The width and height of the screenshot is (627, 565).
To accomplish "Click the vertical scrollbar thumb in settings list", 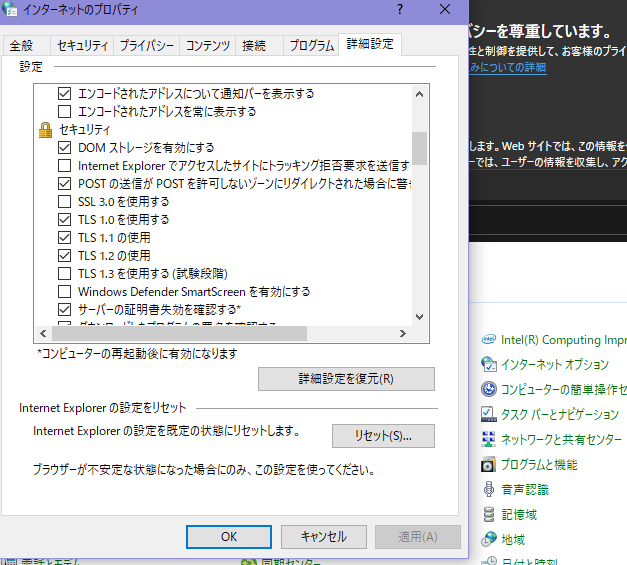I will click(x=419, y=148).
